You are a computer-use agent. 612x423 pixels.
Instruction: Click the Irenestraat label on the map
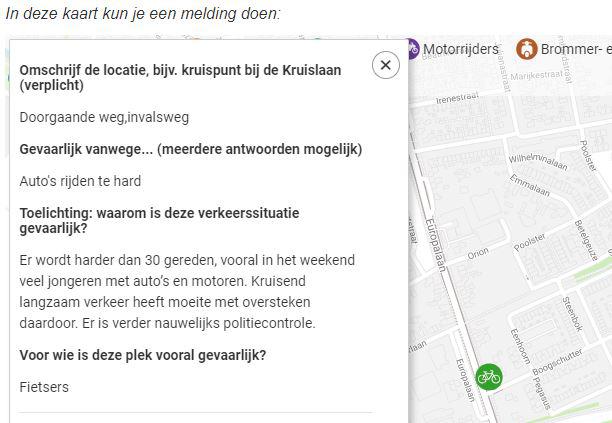click(458, 98)
